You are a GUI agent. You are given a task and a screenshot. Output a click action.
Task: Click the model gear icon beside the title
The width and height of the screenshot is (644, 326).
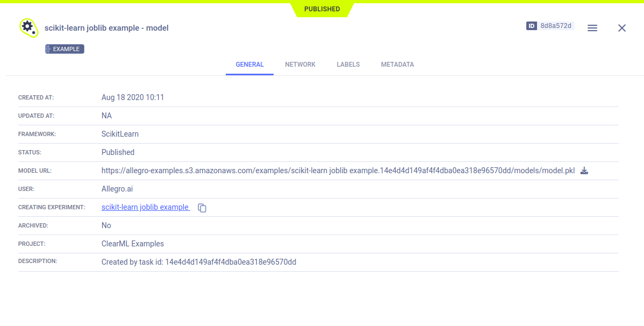28,27
